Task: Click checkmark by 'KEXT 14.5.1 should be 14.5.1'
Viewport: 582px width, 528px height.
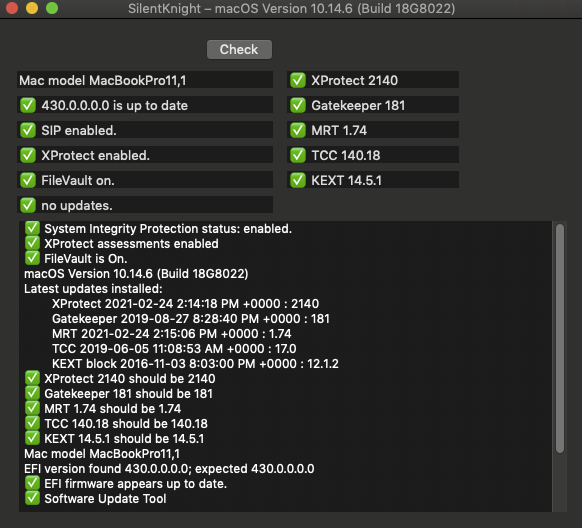Action: point(32,438)
